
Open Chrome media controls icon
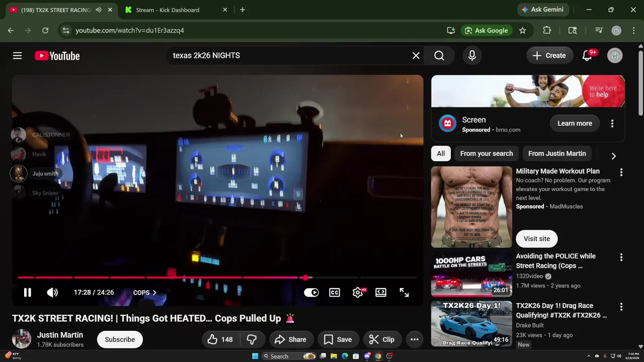(599, 31)
